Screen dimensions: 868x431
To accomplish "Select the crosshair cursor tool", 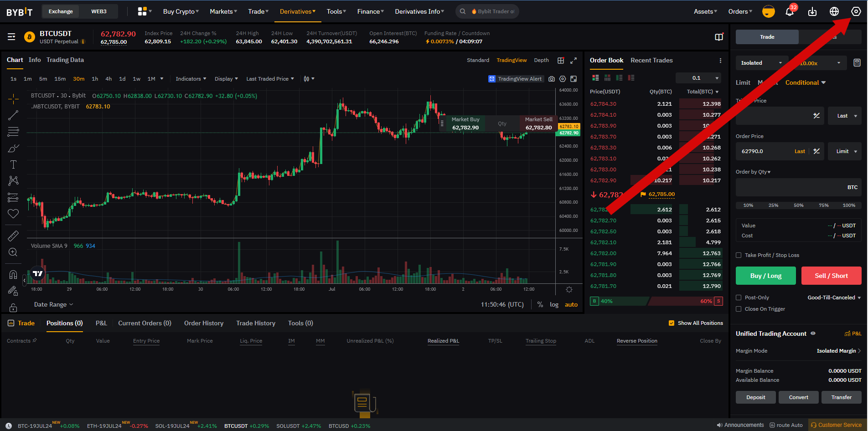I will pos(13,98).
